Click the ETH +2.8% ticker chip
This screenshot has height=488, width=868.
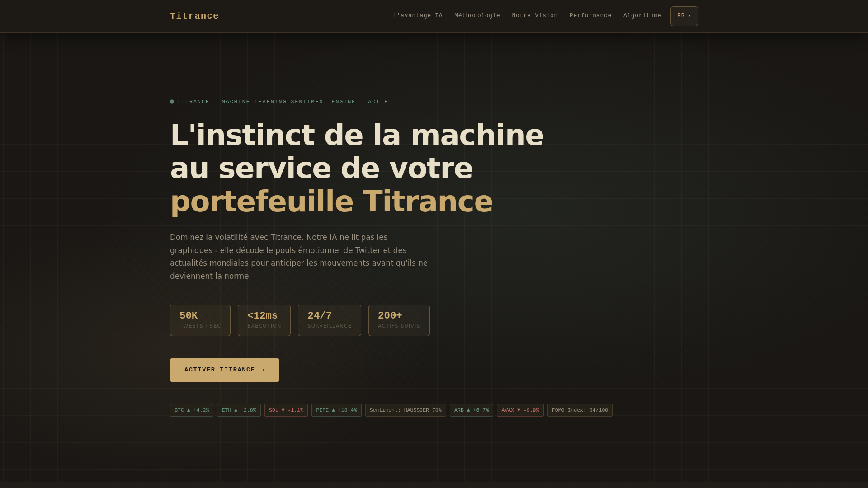click(x=239, y=410)
